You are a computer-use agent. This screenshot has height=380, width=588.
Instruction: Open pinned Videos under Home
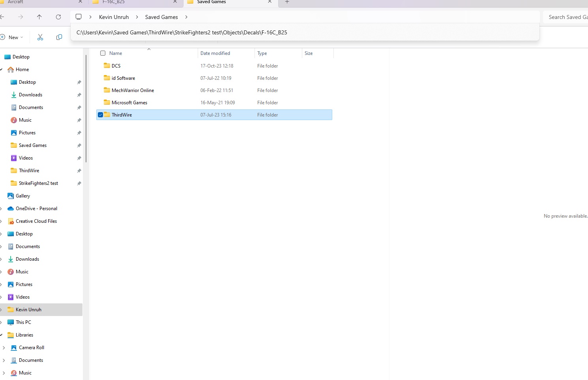tap(26, 158)
